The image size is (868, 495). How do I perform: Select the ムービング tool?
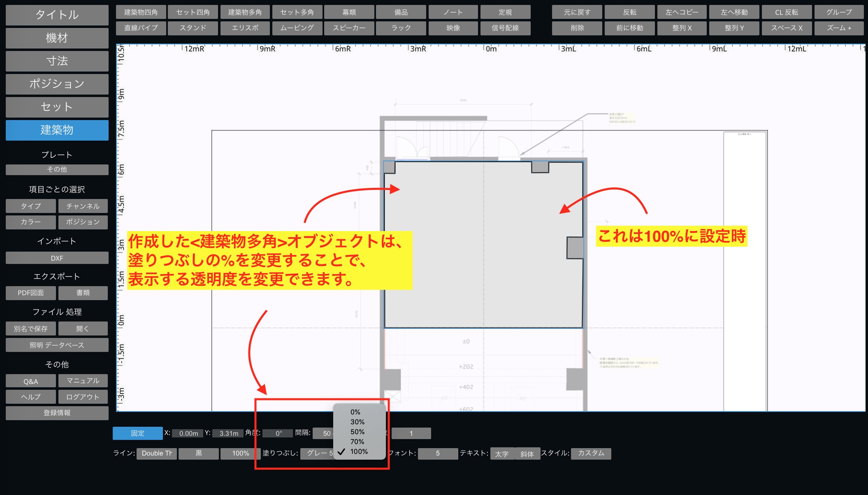(x=297, y=28)
